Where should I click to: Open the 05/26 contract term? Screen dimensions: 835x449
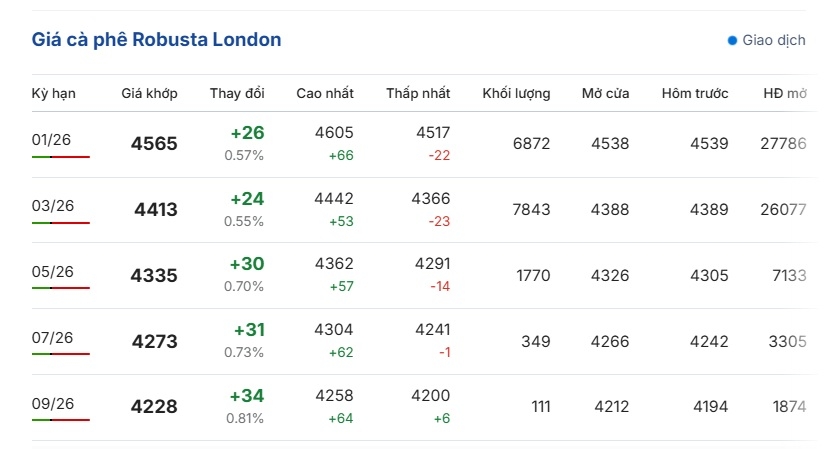point(53,272)
